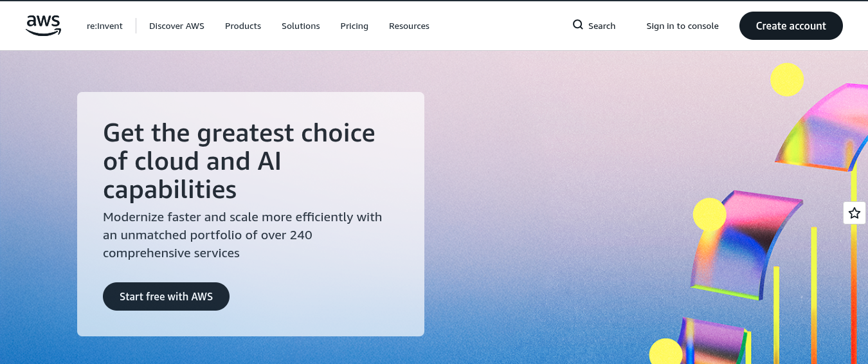The image size is (868, 364).
Task: Click the paragraph mentioning over 240 services
Action: (x=242, y=235)
